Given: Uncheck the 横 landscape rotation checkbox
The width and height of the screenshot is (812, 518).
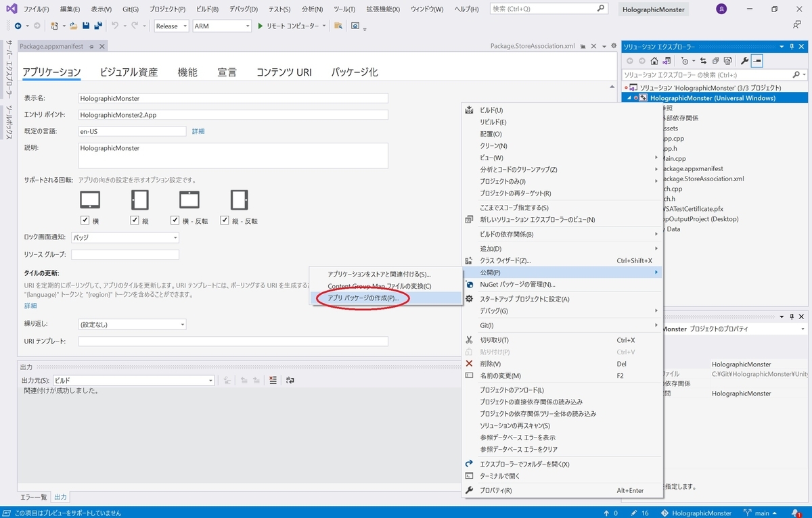Looking at the screenshot, I should click(85, 220).
